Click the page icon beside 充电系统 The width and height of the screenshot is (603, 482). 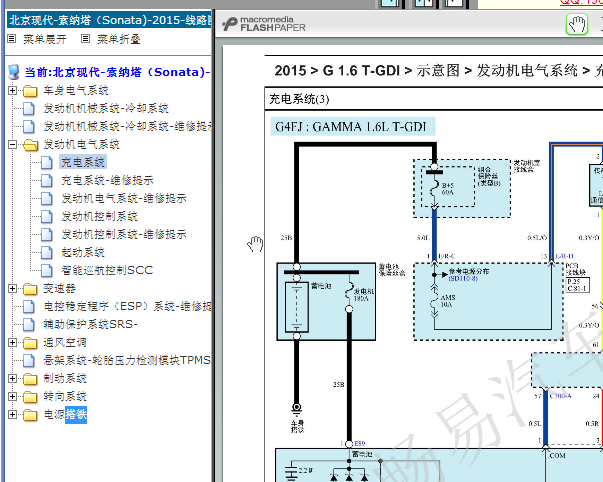point(47,162)
